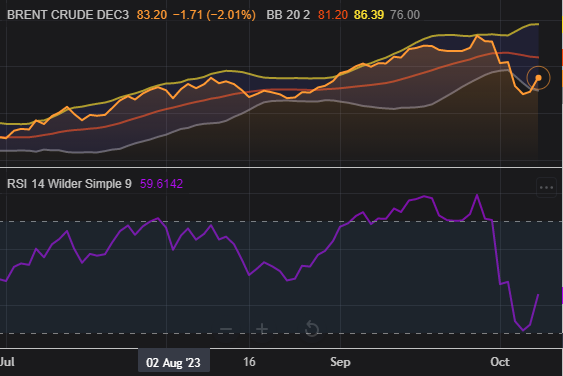Select the Sep label on the time axis
This screenshot has height=376, width=563.
coord(340,362)
